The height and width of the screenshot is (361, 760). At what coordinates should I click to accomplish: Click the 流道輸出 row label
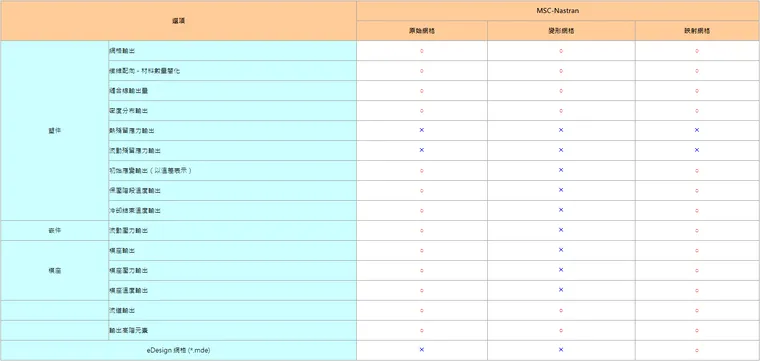(122, 311)
